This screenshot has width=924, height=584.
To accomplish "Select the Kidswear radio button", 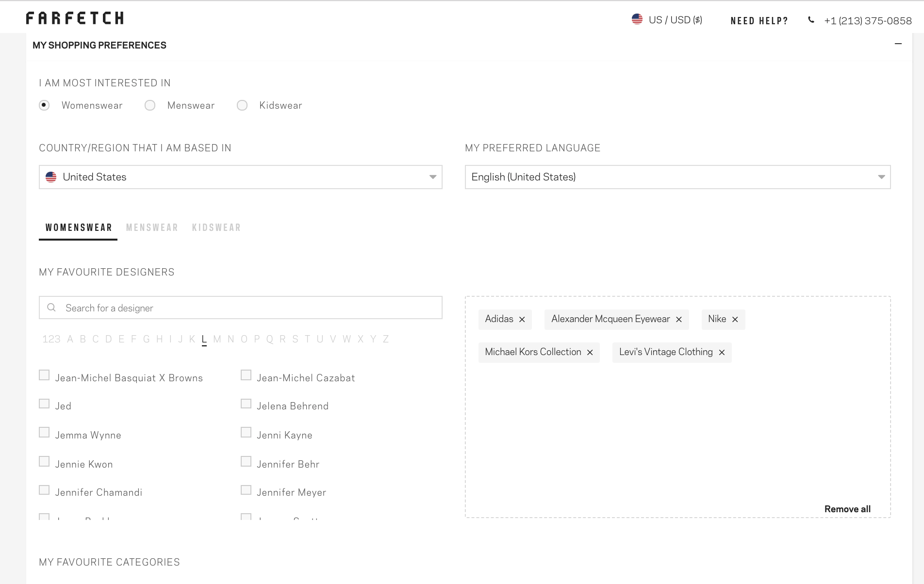I will pos(242,105).
